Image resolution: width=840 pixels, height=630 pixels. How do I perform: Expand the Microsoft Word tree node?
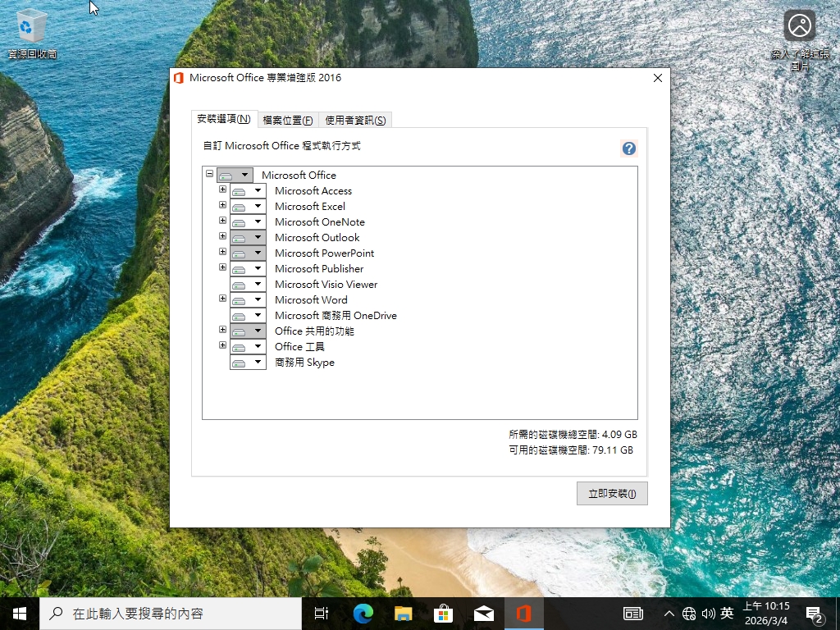pos(222,299)
